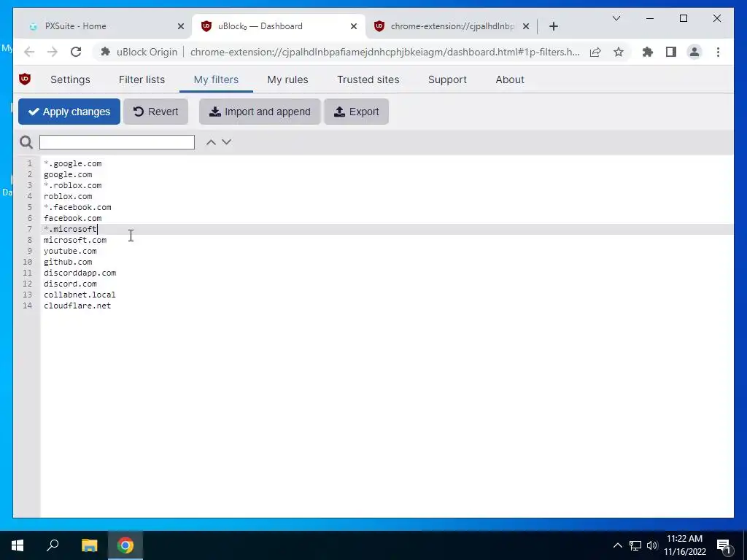Open the Windows Start menu
Viewport: 747px width, 560px height.
[x=18, y=545]
